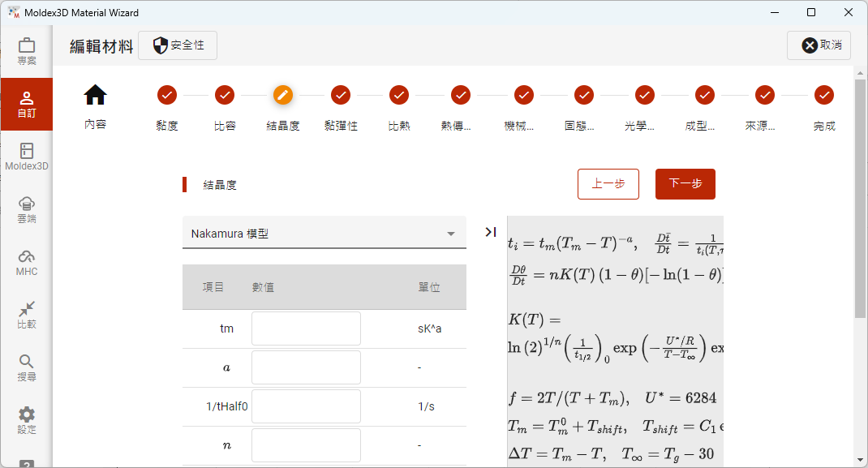868x468 pixels.
Task: Switch to the 黏度 wizard step
Action: coord(166,95)
